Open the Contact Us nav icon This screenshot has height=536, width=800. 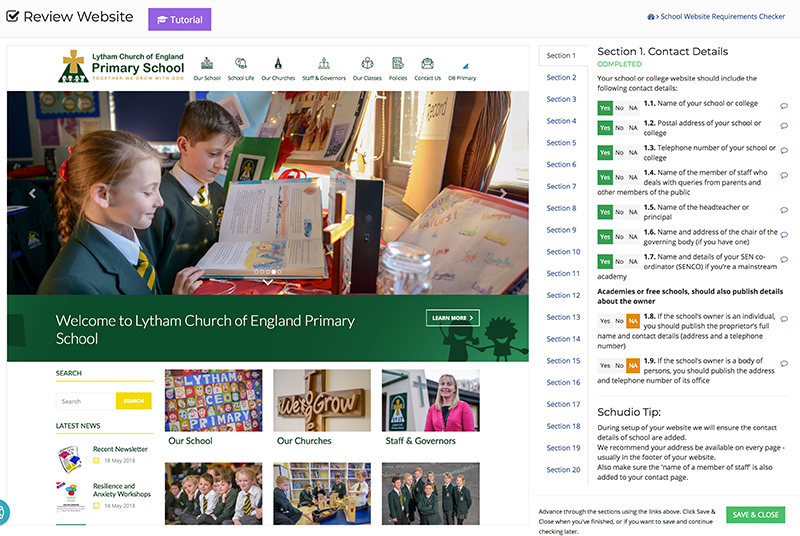(x=428, y=64)
